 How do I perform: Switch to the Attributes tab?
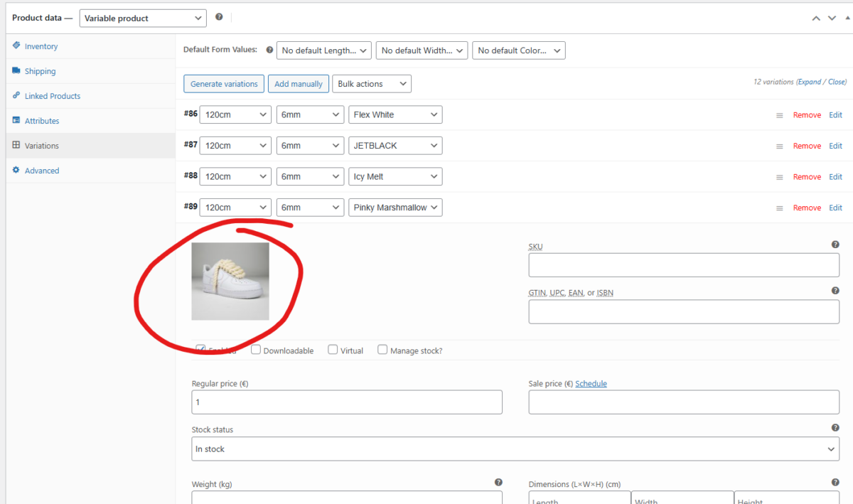[x=42, y=121]
